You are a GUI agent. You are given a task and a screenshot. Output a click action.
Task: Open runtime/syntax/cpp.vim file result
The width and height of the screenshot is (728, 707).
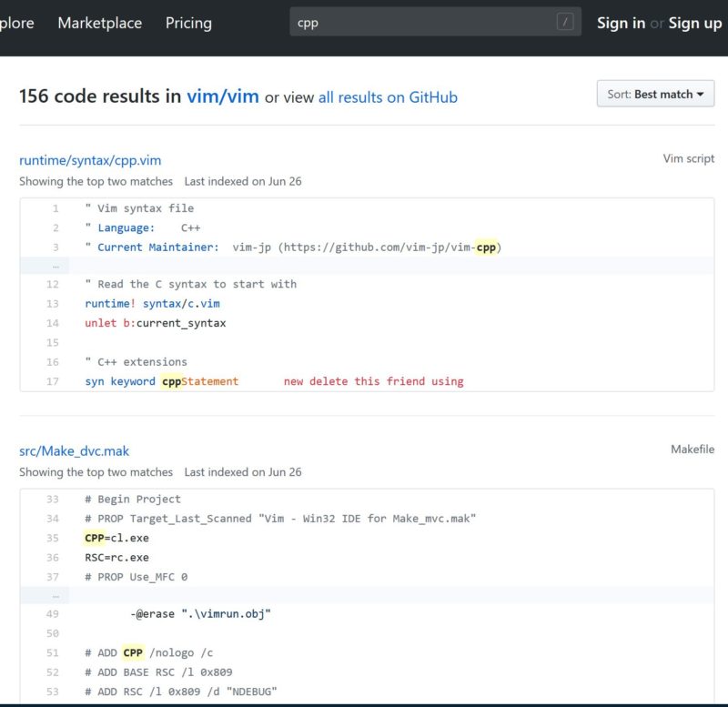pos(90,160)
